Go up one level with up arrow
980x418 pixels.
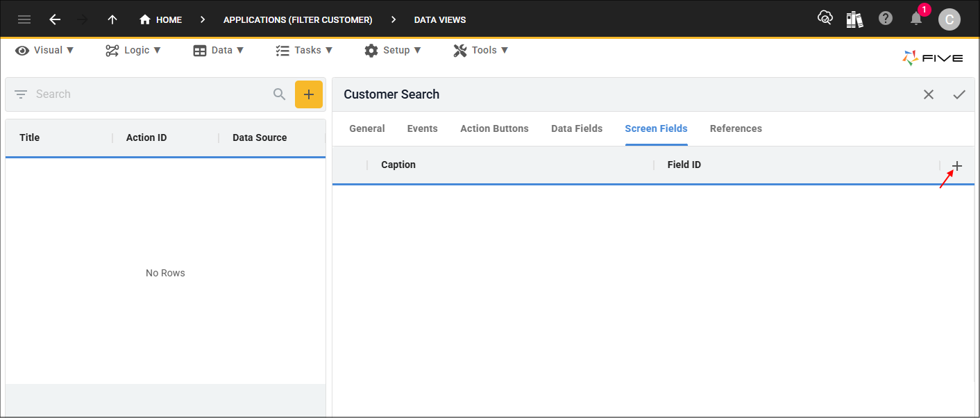coord(112,19)
